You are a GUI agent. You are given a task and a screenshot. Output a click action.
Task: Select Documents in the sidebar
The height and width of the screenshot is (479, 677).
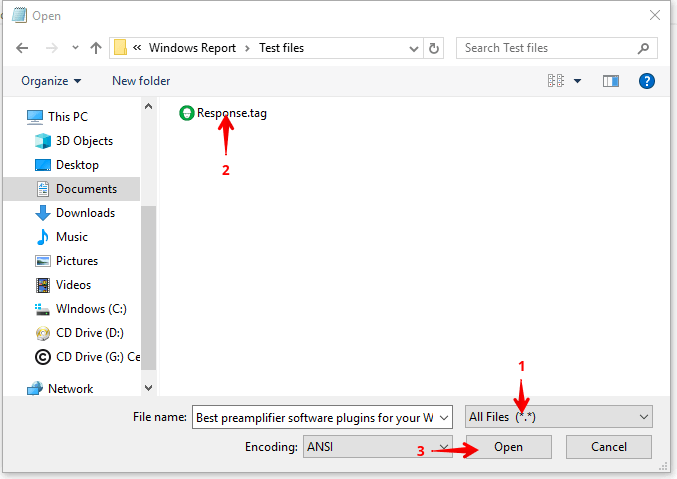pyautogui.click(x=72, y=189)
